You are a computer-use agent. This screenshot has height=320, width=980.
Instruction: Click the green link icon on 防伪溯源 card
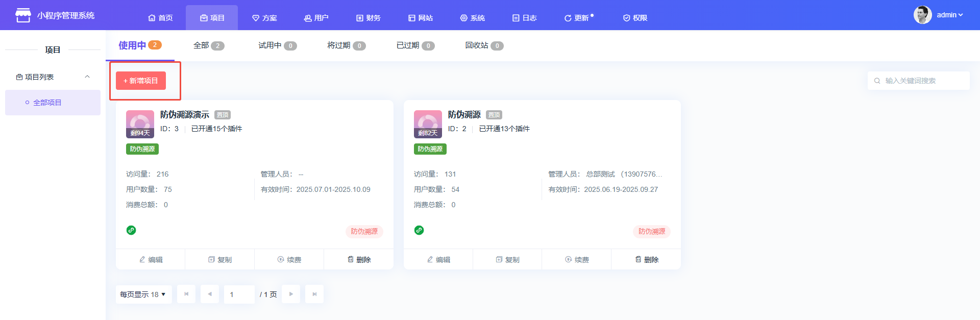click(x=419, y=230)
